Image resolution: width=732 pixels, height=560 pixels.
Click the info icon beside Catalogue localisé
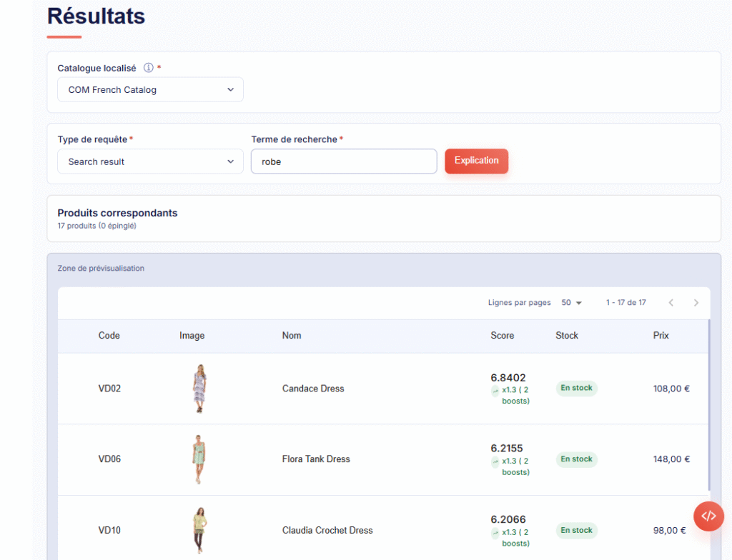pos(149,68)
